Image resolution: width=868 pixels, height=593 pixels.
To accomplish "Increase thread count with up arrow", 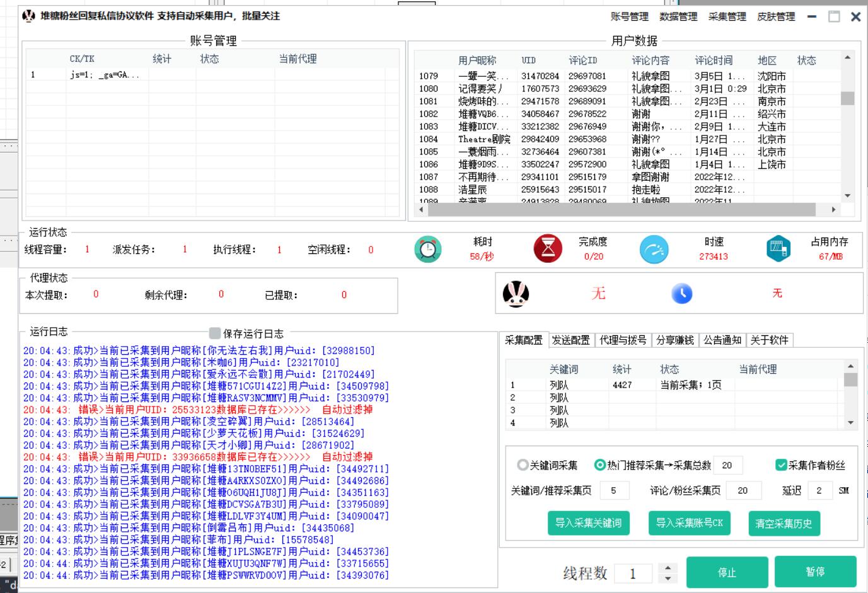I will (668, 567).
